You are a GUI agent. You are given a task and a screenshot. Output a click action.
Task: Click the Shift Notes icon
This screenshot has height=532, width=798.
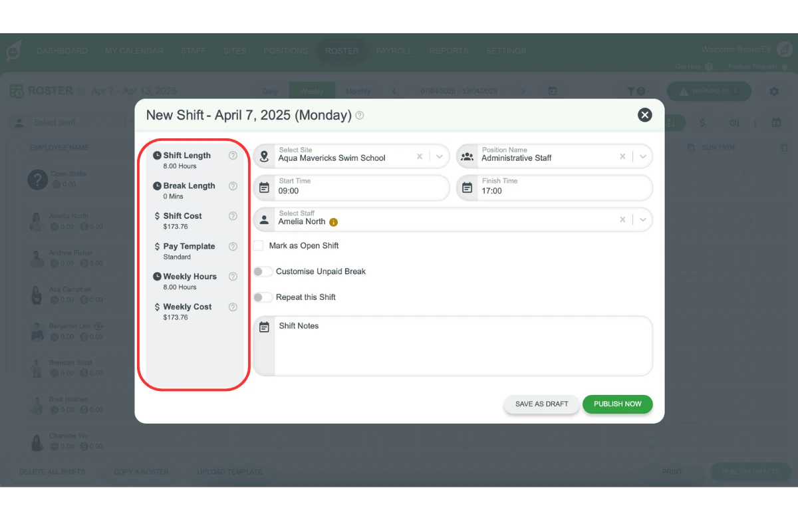coord(264,327)
